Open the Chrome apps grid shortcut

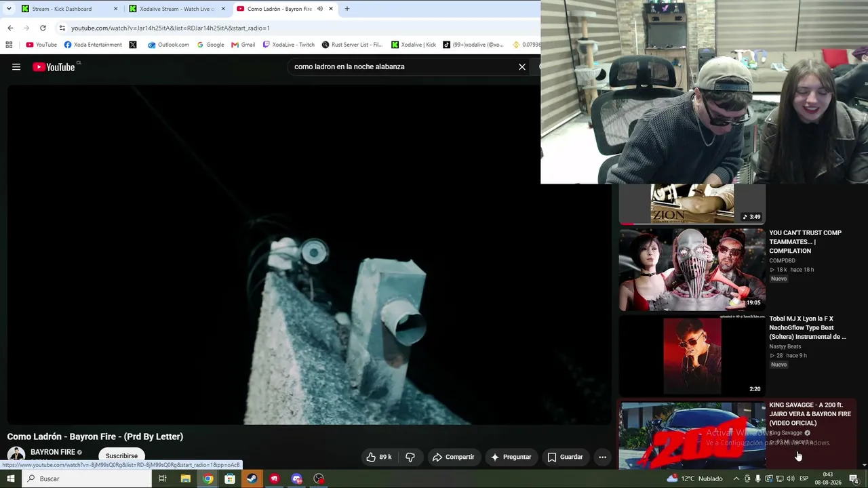click(x=9, y=45)
